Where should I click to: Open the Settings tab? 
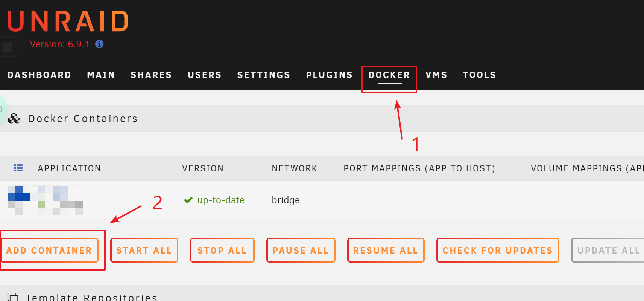click(x=264, y=75)
